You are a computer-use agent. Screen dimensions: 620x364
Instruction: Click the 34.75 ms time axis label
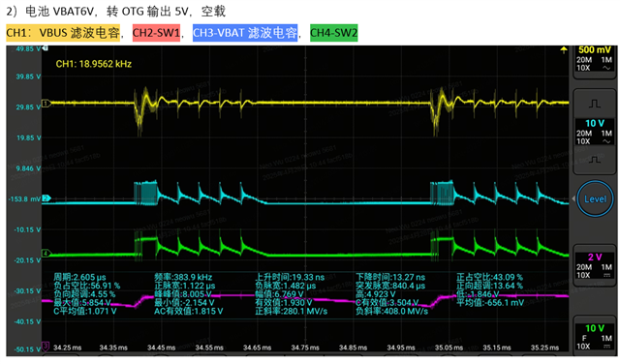[x=305, y=348]
